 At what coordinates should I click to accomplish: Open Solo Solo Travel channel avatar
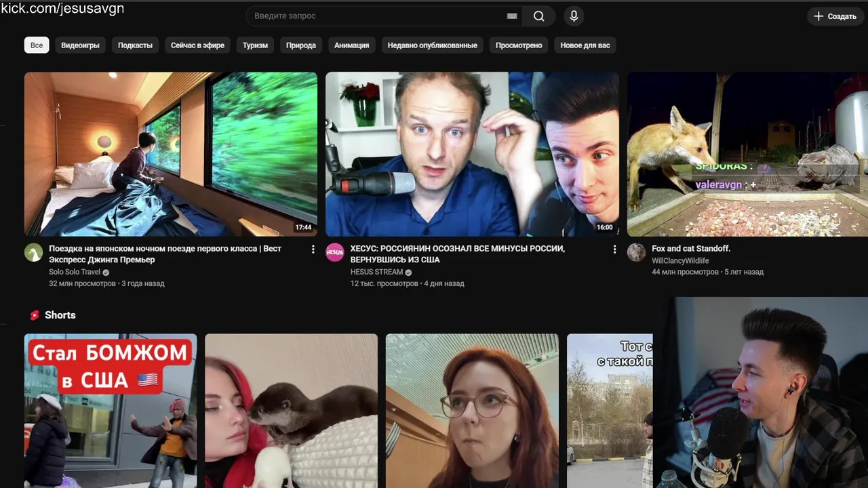[34, 253]
